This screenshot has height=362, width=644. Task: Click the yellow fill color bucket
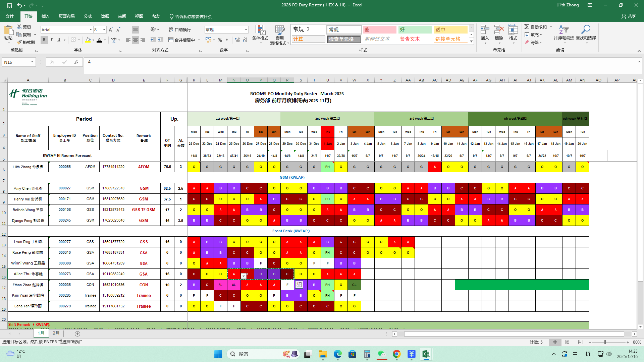click(88, 40)
